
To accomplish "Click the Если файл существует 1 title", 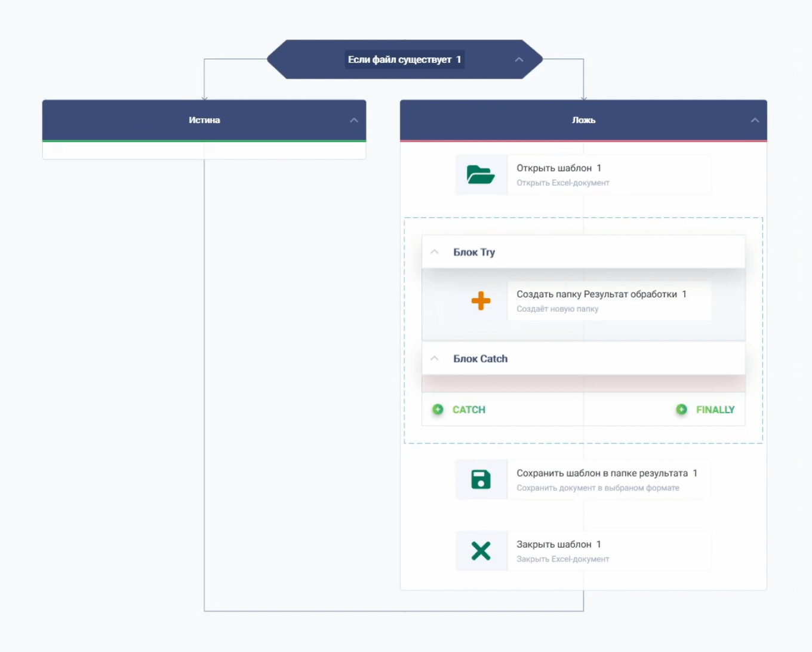I will point(404,60).
